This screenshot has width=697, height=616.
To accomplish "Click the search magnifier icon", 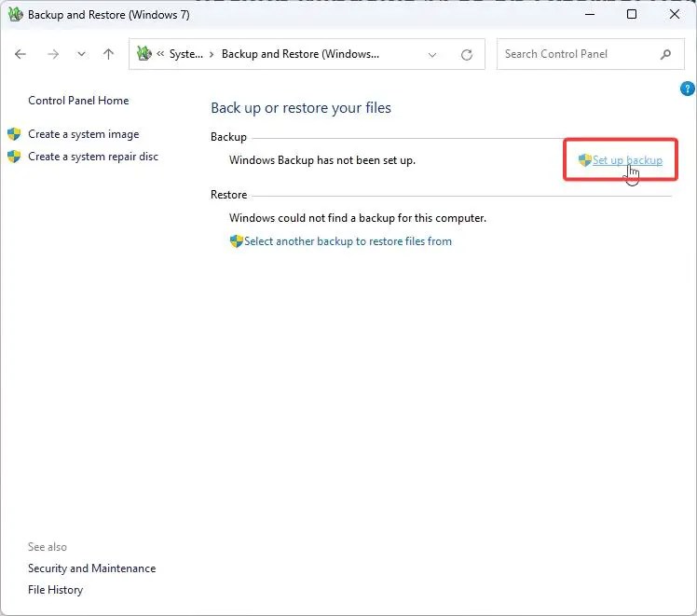I will [665, 54].
